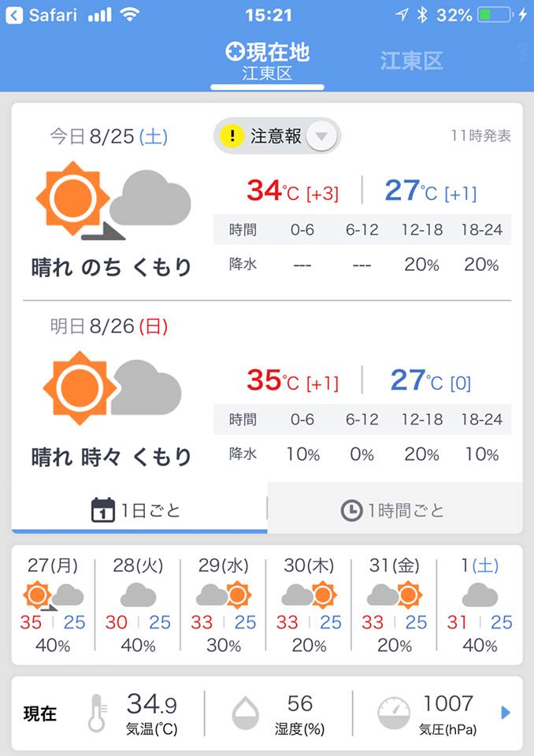Expand the 注意報 advisory dropdown arrow
This screenshot has width=534, height=756.
point(321,136)
